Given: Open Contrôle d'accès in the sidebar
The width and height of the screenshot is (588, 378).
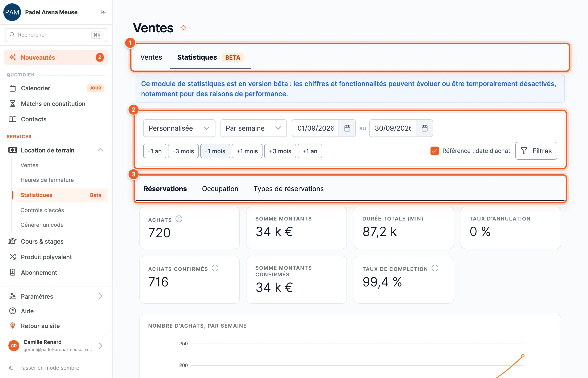Looking at the screenshot, I should pyautogui.click(x=42, y=210).
